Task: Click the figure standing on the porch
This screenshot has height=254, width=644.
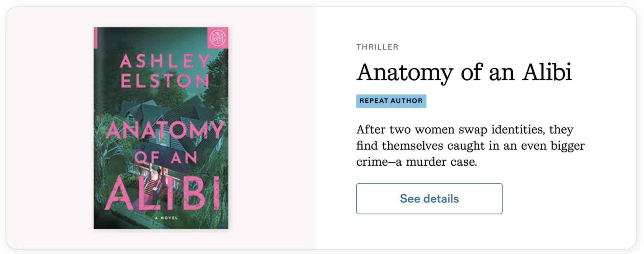Action: coord(158,171)
